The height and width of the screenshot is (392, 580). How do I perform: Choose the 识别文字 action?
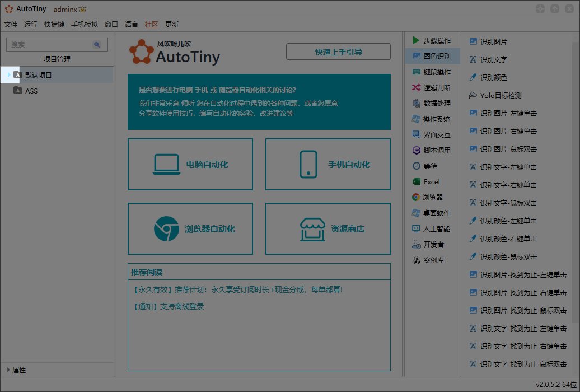[x=488, y=59]
